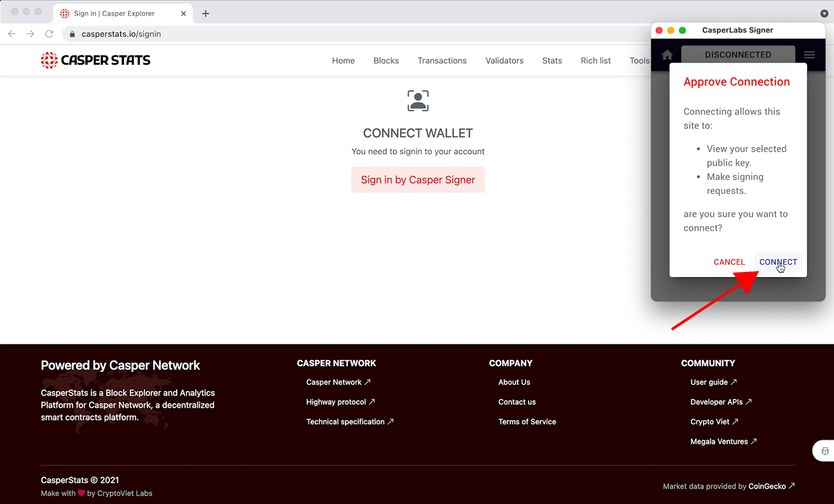The width and height of the screenshot is (834, 504).
Task: Click the You need to signin text
Action: (418, 151)
